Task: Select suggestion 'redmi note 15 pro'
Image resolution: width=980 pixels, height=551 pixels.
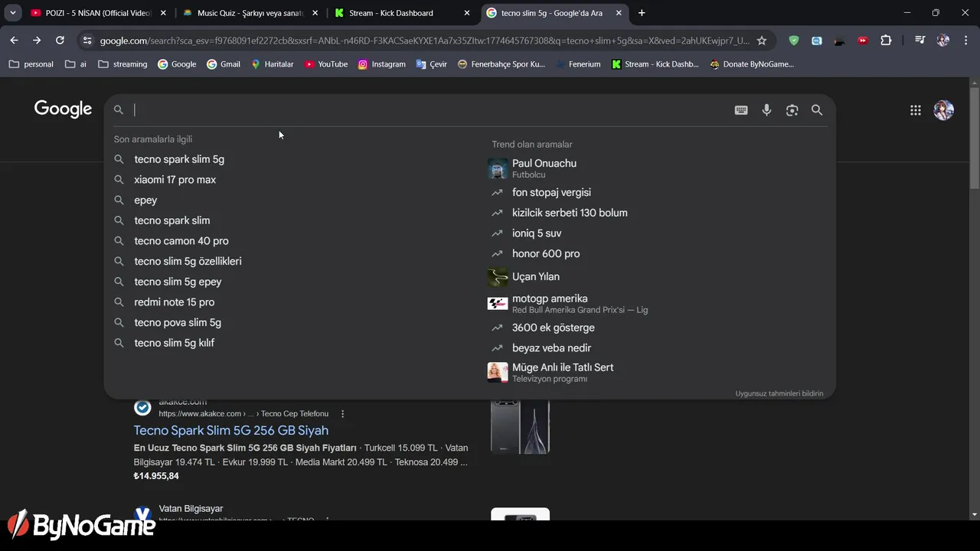Action: coord(175,302)
